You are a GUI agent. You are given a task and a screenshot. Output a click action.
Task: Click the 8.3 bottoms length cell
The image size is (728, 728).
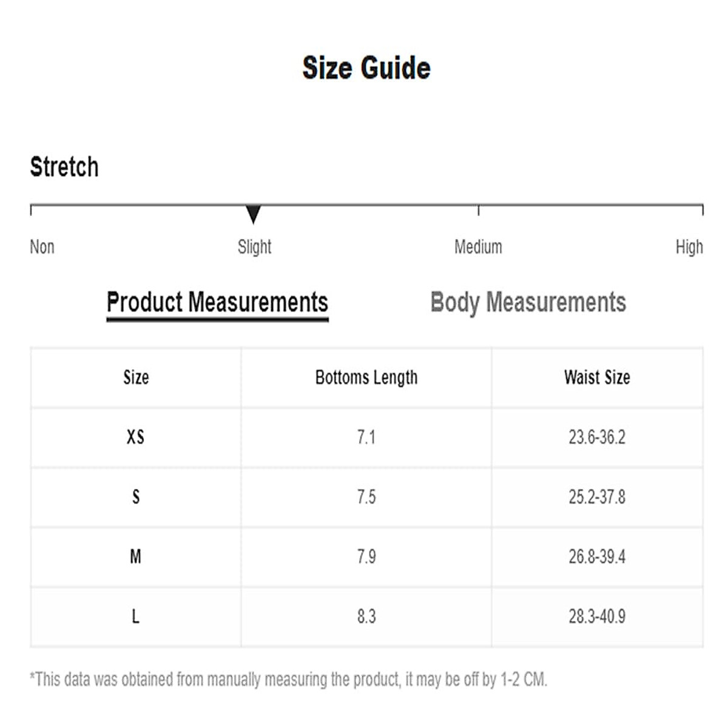[x=366, y=616]
